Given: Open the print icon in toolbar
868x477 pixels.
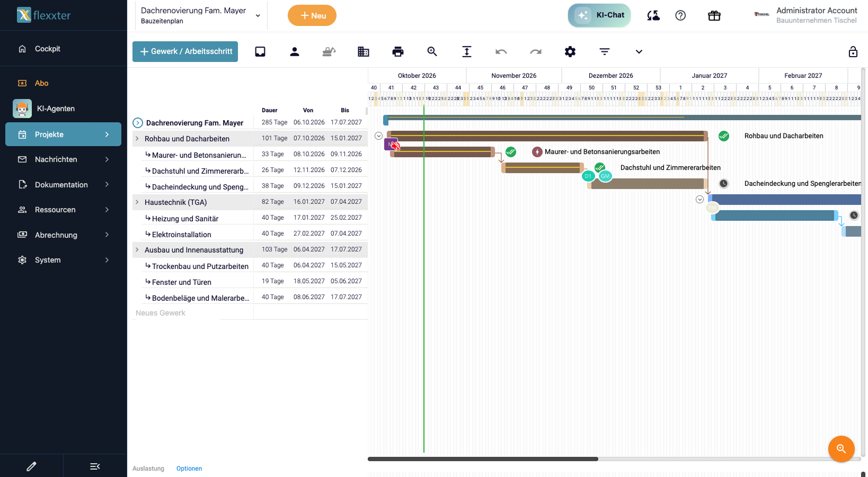Looking at the screenshot, I should [398, 51].
